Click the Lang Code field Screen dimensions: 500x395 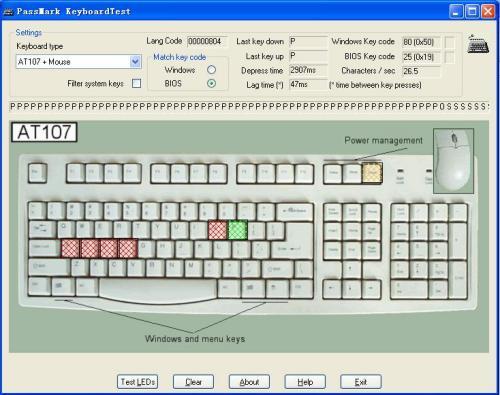(207, 41)
